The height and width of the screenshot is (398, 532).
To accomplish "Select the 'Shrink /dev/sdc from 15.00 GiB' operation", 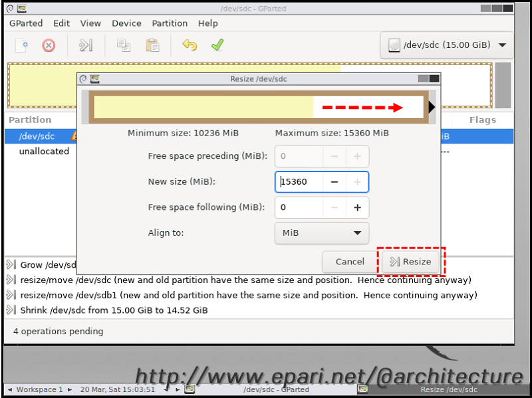I will (x=114, y=310).
